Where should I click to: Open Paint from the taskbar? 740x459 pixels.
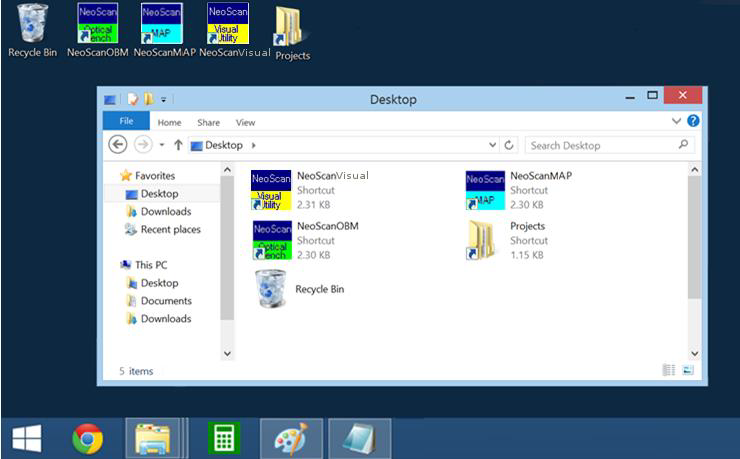coord(291,438)
